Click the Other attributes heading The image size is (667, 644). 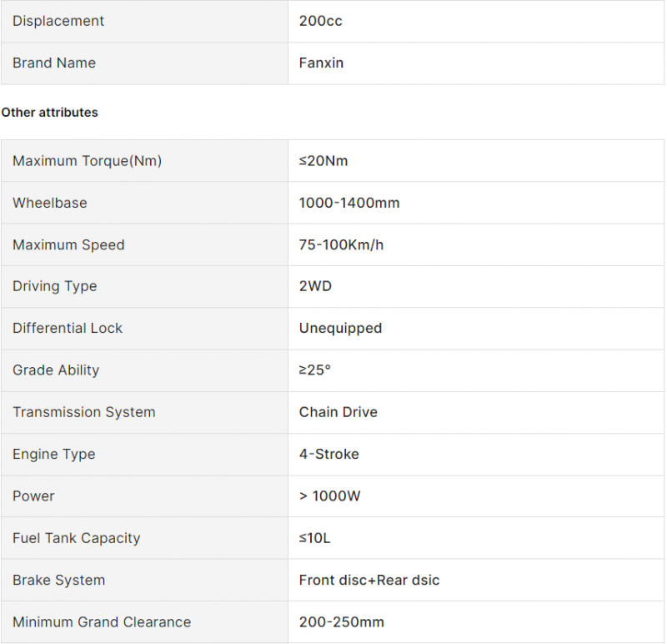49,113
